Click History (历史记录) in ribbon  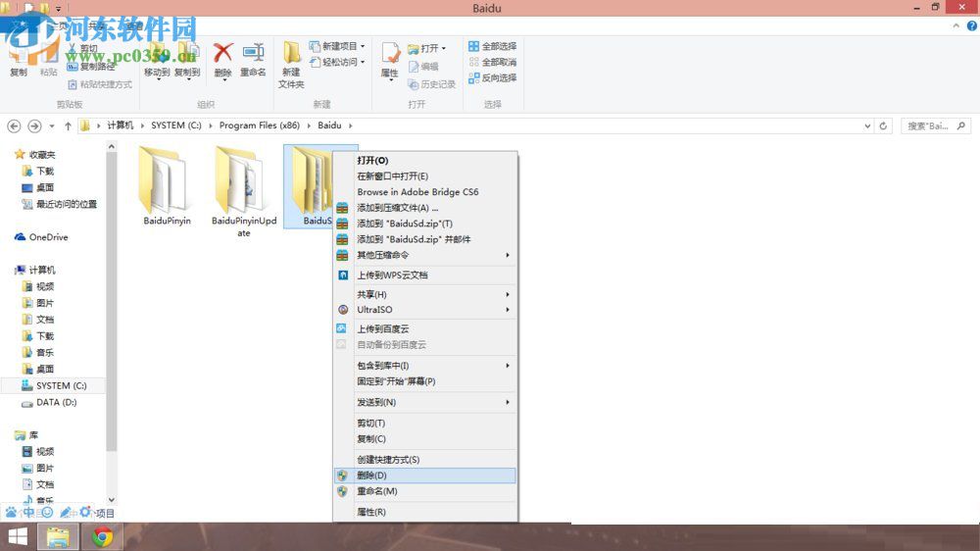point(432,83)
